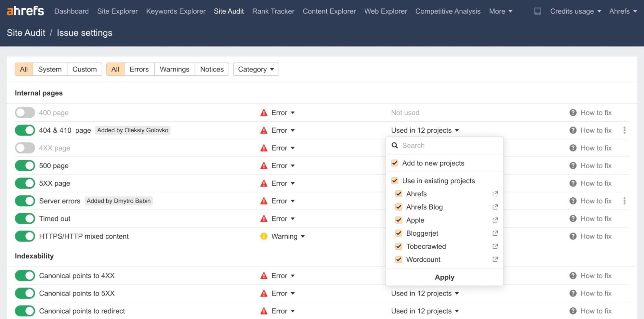This screenshot has width=644, height=319.
Task: Open the Category filter dropdown
Action: click(256, 69)
